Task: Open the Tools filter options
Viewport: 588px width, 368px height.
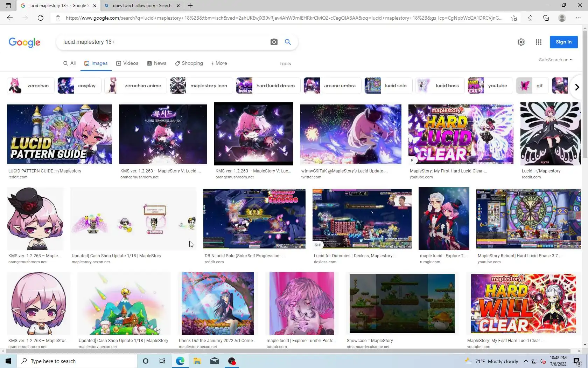Action: coord(285,63)
